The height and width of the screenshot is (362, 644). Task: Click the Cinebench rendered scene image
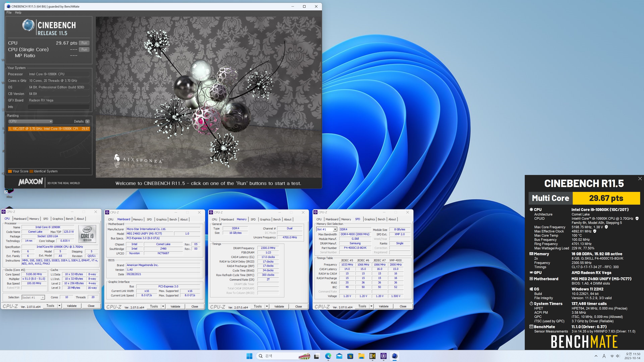coord(208,97)
